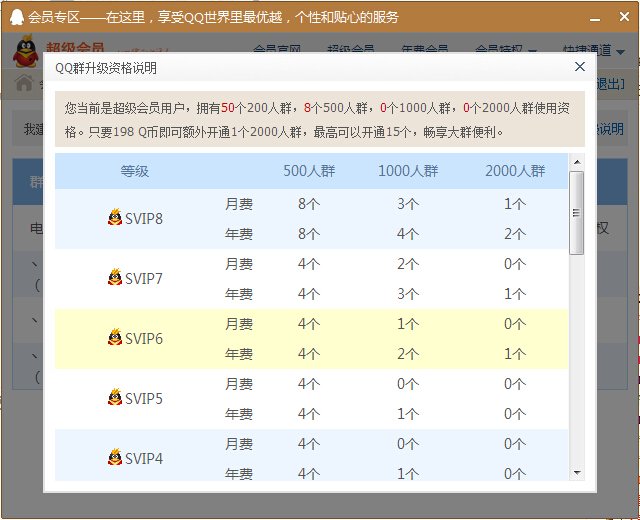This screenshot has height=520, width=640.
Task: Select the SVIP7 level label
Action: point(144,279)
